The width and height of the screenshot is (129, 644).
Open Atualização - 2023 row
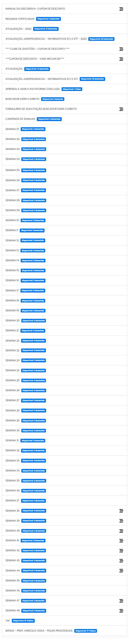point(64,29)
